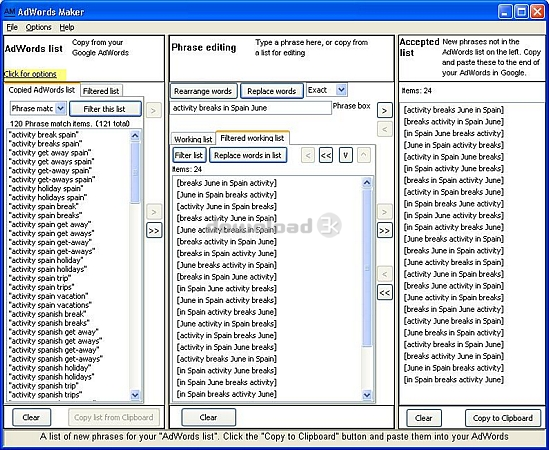Click the AM application icon in the title bar
549x450 pixels.
tap(9, 12)
